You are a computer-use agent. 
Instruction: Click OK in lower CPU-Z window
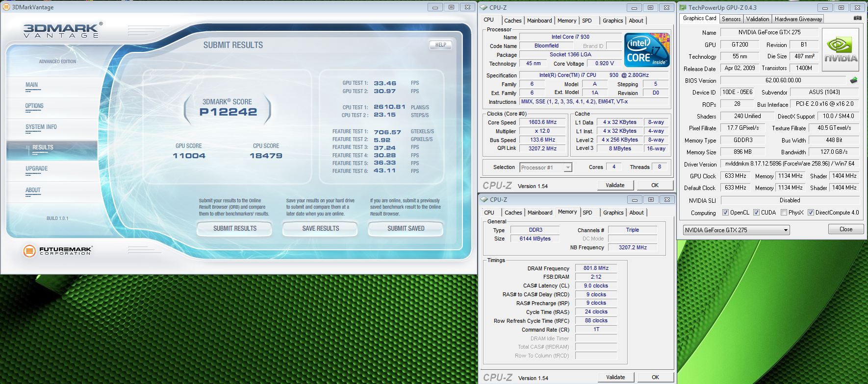point(655,377)
